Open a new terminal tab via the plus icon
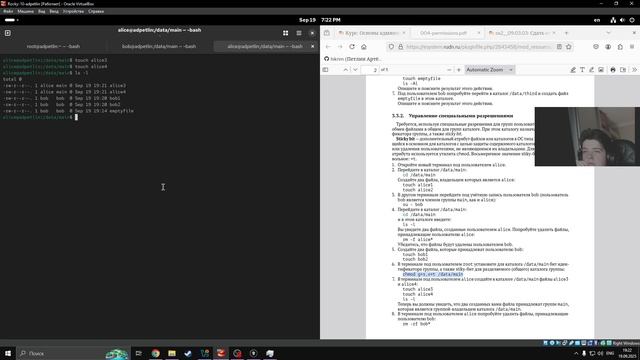Image resolution: width=640 pixels, height=360 pixels. click(x=8, y=33)
